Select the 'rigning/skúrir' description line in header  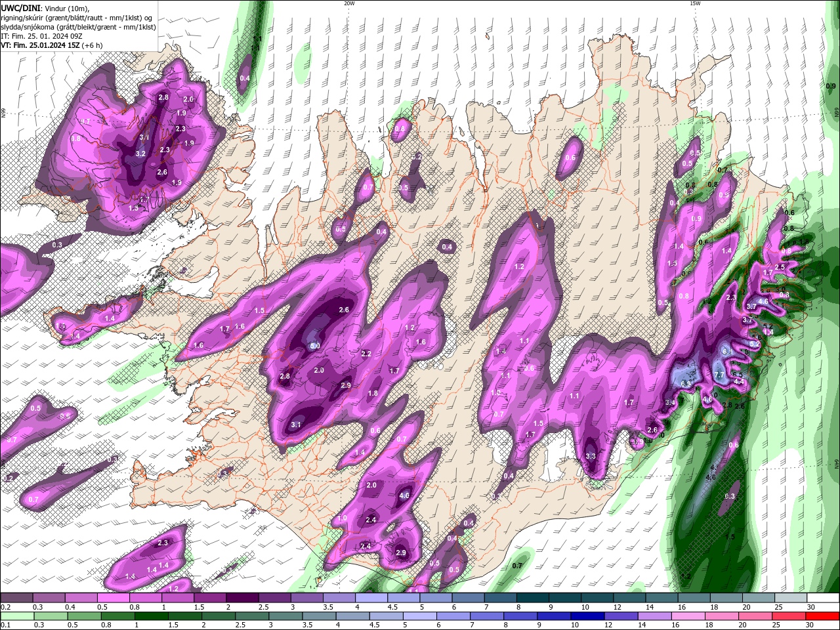click(75, 17)
